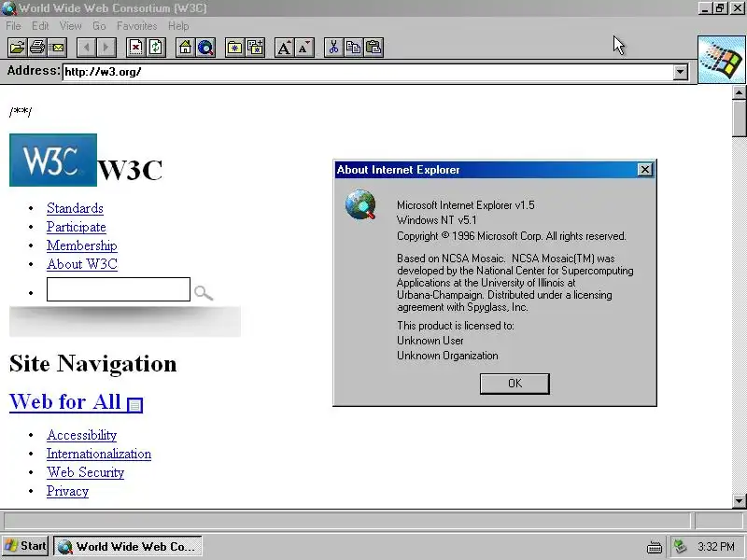Open the Membership link
Image resolution: width=747 pixels, height=560 pixels.
coord(82,245)
